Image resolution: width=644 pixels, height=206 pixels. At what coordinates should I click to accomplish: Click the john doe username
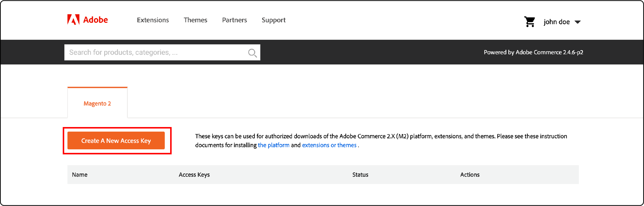[x=556, y=22]
